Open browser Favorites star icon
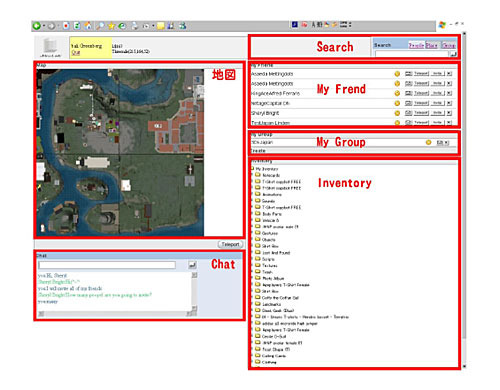Image resolution: width=500 pixels, height=390 pixels. click(x=111, y=26)
